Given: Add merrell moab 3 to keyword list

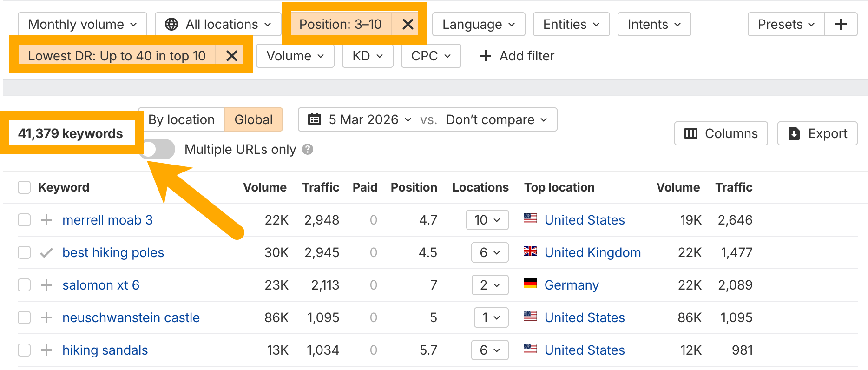Looking at the screenshot, I should point(46,220).
